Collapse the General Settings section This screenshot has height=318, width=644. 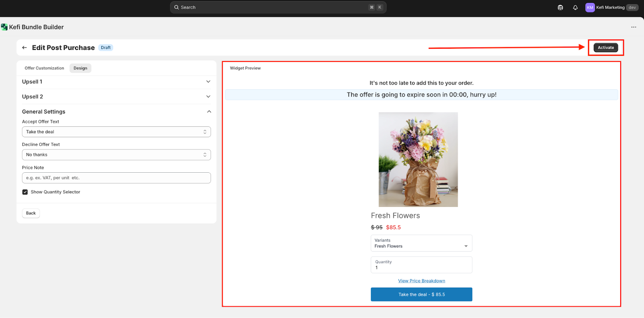point(208,112)
